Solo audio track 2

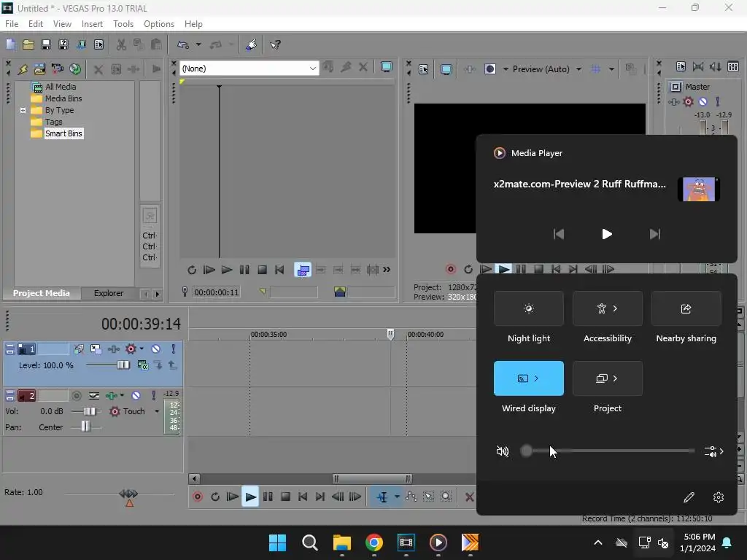[153, 395]
